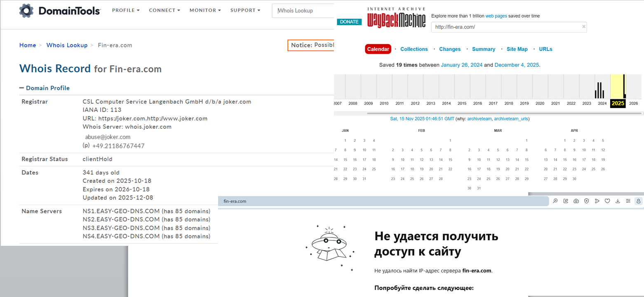Open the 'web pages' link in Wayback header
Image resolution: width=644 pixels, height=297 pixels.
[496, 16]
